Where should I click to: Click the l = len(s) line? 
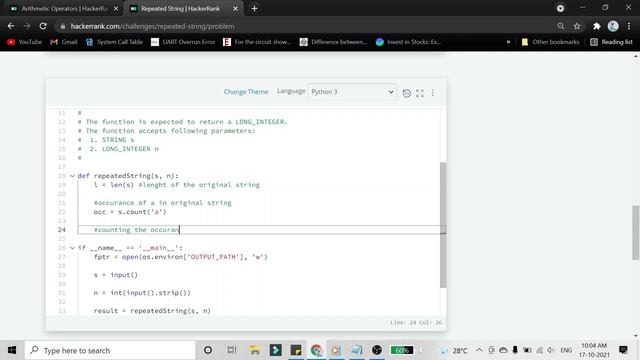[x=176, y=185]
